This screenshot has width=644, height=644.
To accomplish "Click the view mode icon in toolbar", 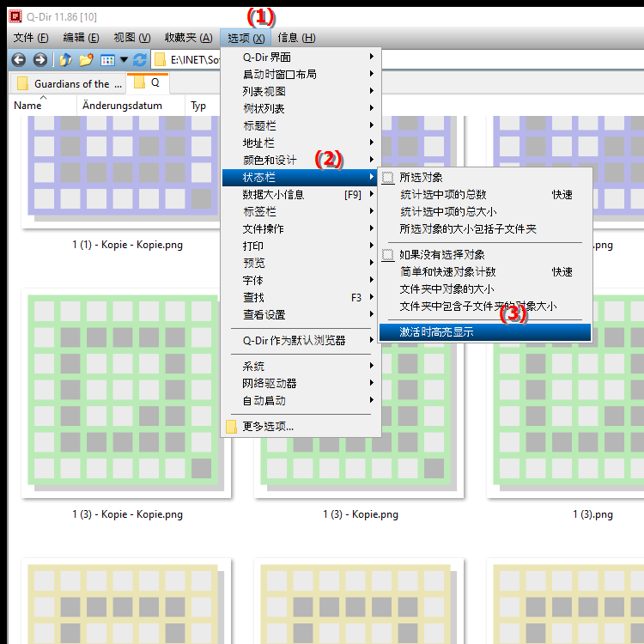I will [x=107, y=60].
